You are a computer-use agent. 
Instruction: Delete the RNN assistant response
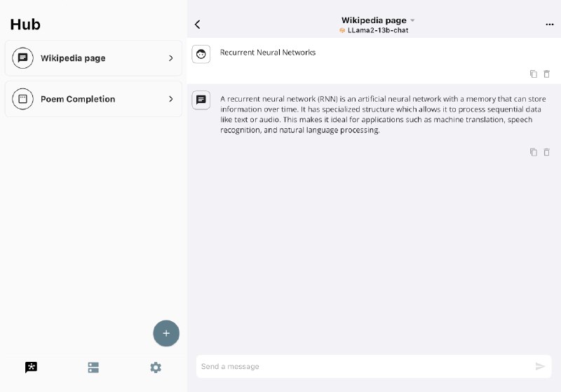click(547, 152)
